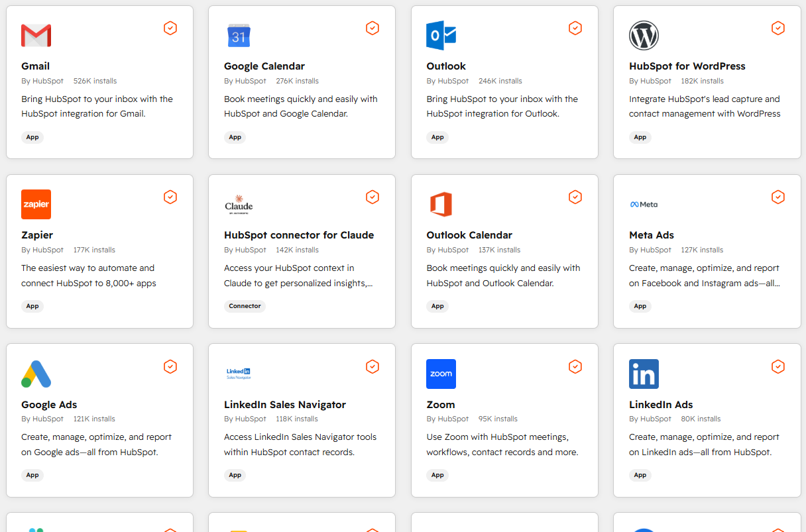Click the Claude logo icon

point(239,205)
